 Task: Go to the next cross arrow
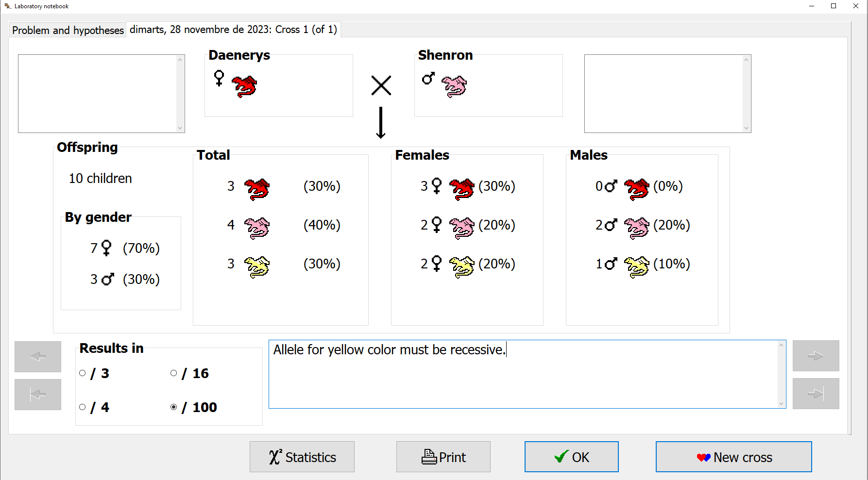pos(816,356)
